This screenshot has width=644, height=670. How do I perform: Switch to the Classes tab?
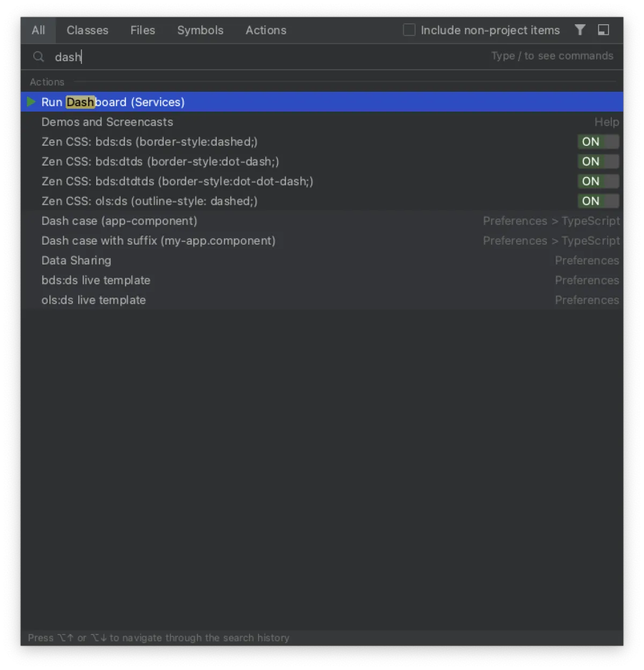87,31
